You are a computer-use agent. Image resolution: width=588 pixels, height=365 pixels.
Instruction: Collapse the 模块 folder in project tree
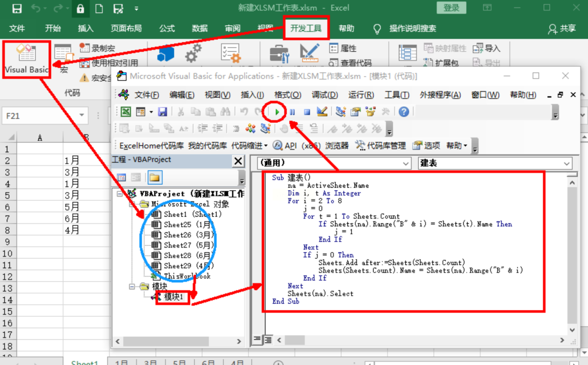[132, 286]
